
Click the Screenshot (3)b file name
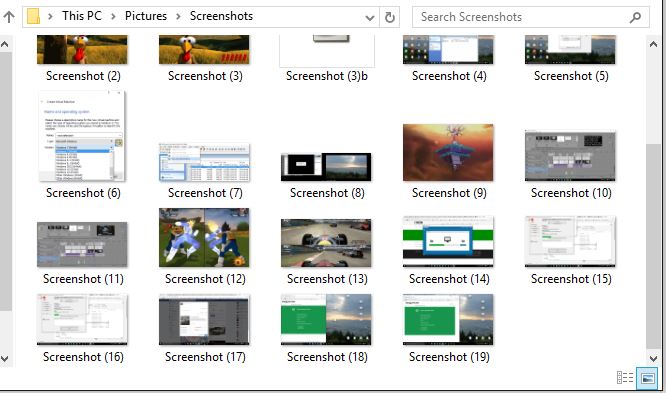[x=327, y=76]
